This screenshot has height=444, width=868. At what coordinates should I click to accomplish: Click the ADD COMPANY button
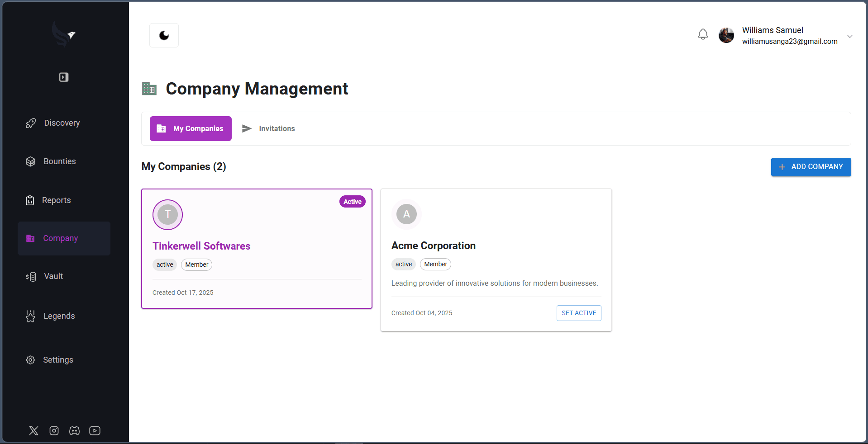tap(811, 167)
